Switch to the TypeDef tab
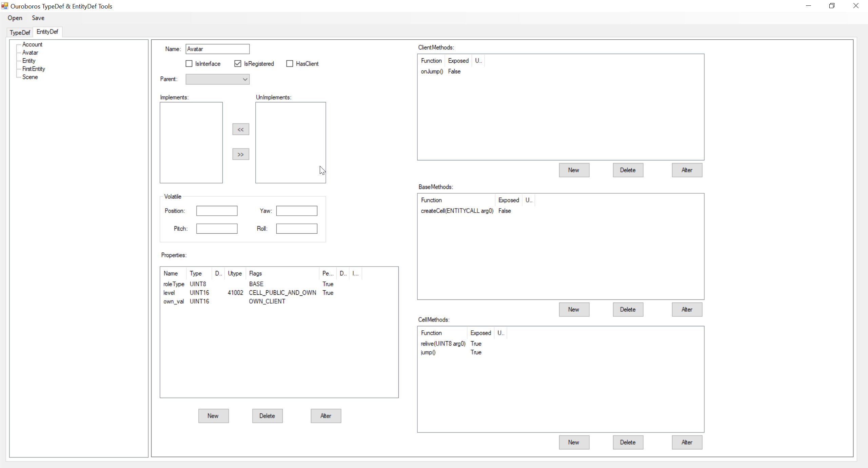 click(x=20, y=33)
